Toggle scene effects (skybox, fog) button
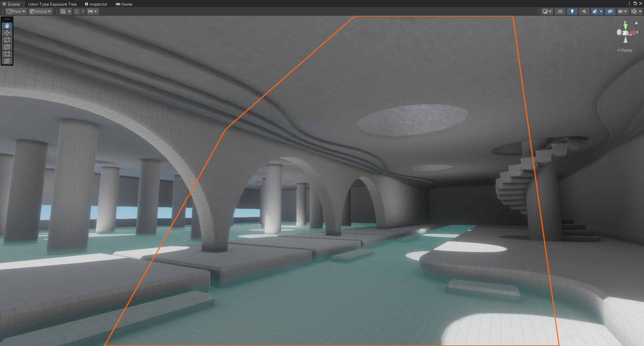Image resolution: width=644 pixels, height=346 pixels. click(595, 11)
